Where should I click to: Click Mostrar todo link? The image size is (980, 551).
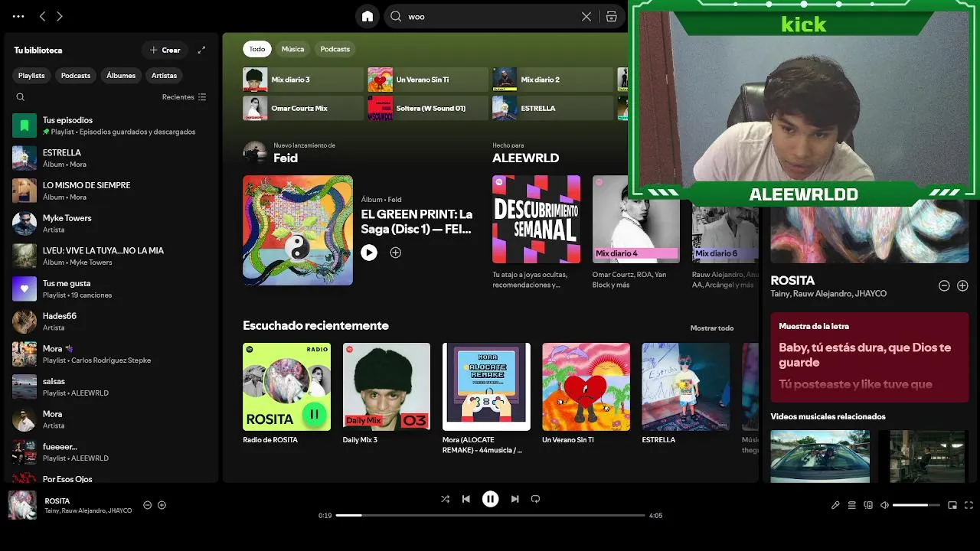(x=712, y=328)
